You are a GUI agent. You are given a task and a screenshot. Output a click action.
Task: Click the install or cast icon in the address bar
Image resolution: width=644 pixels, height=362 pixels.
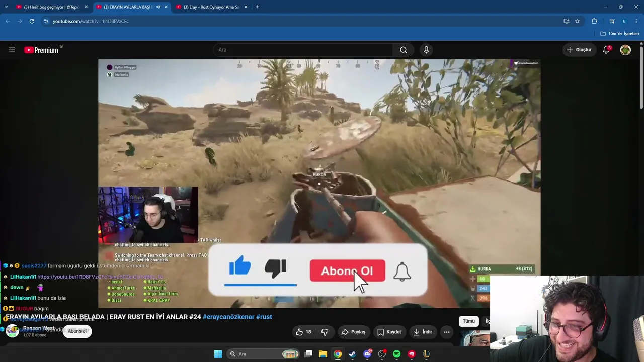click(566, 21)
